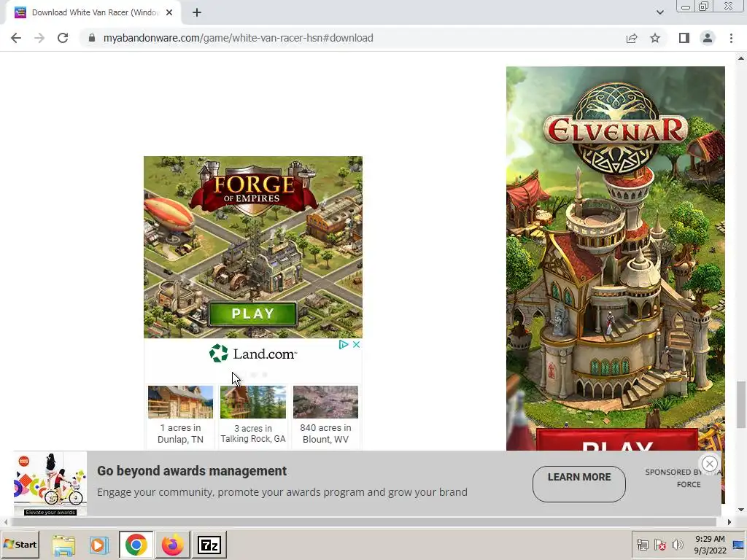Switch to Chrome in taskbar
747x560 pixels.
point(136,545)
